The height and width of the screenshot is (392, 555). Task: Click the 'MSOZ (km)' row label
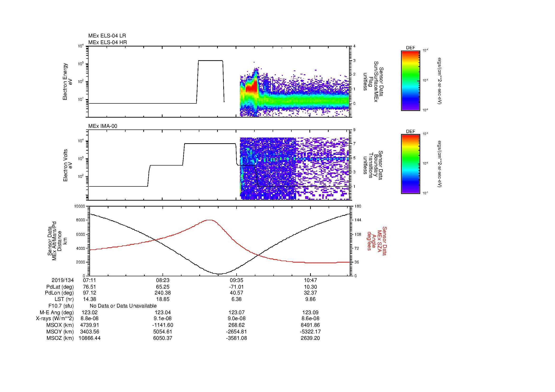point(60,338)
